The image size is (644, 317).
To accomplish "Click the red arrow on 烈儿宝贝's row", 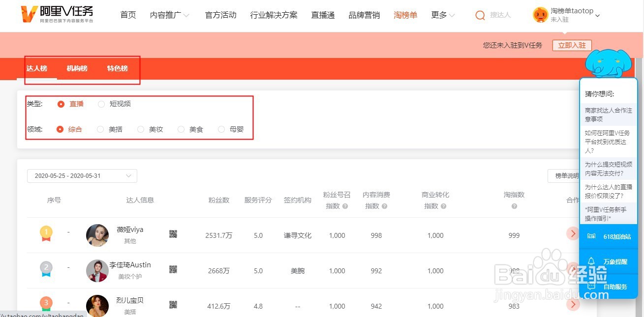I will pos(573,304).
